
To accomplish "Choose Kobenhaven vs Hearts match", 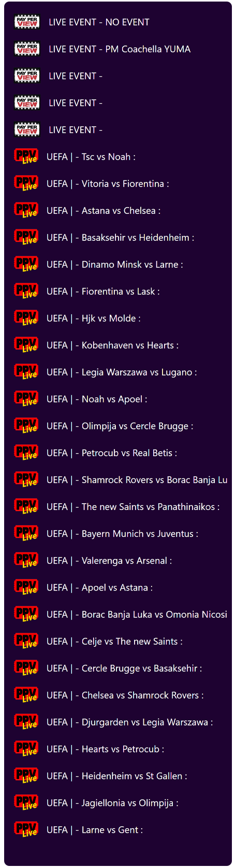I will point(118,345).
